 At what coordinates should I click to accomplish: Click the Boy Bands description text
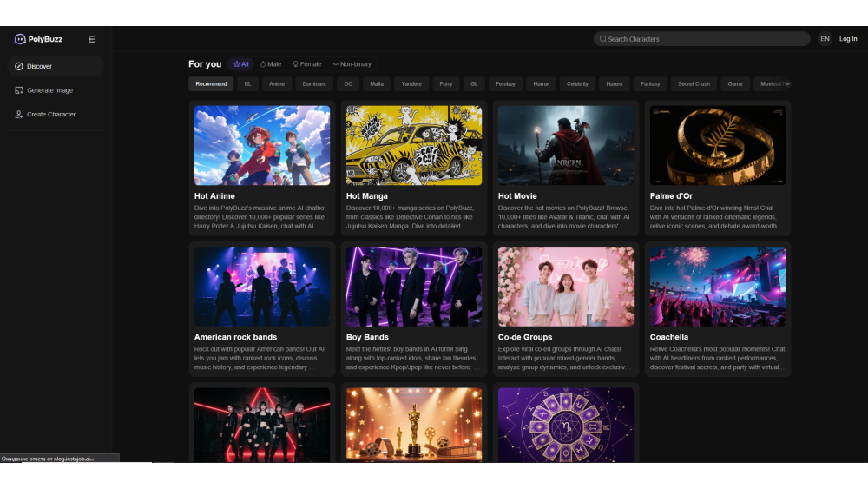pos(413,359)
